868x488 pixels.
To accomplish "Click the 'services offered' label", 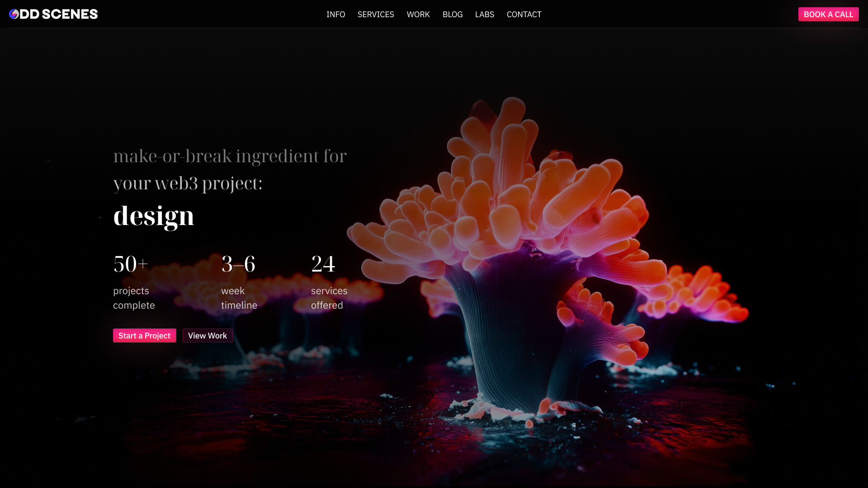I will (x=329, y=298).
